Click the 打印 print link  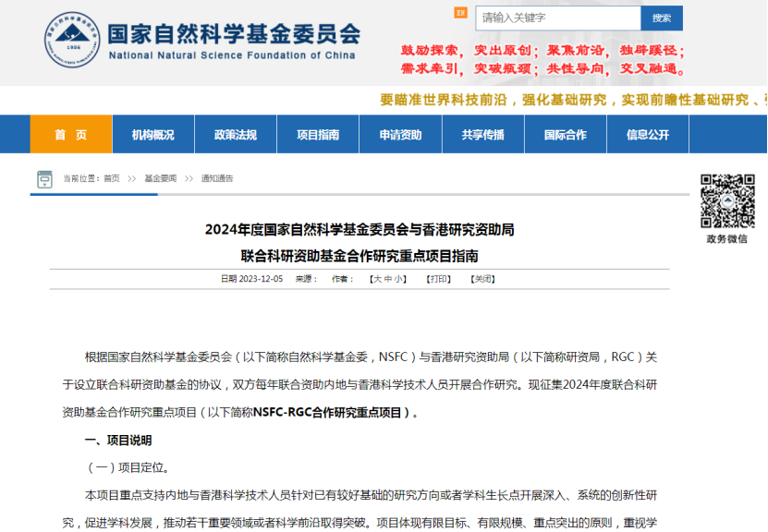pyautogui.click(x=438, y=278)
